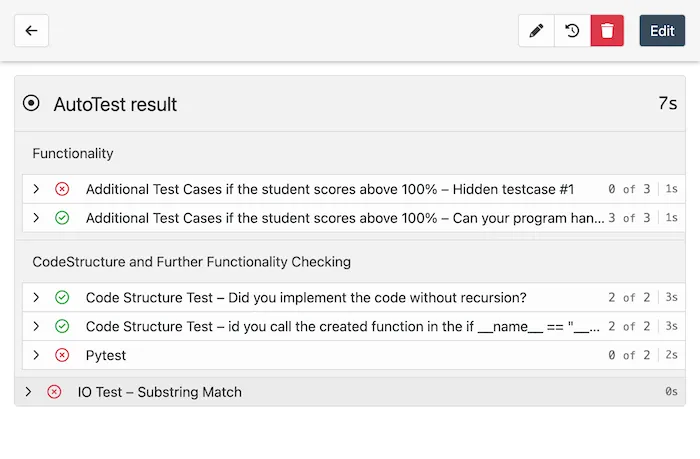700x459 pixels.
Task: Click red failed icon beside Pytest
Action: point(62,355)
